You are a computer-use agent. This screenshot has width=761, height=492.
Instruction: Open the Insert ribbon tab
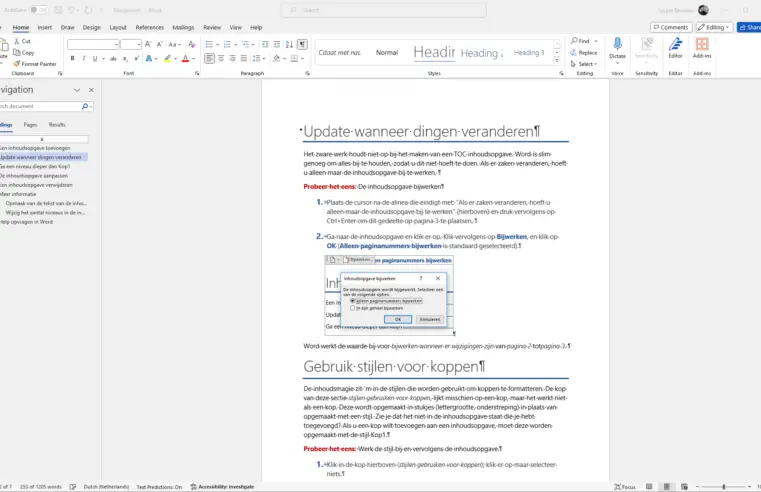[45, 27]
